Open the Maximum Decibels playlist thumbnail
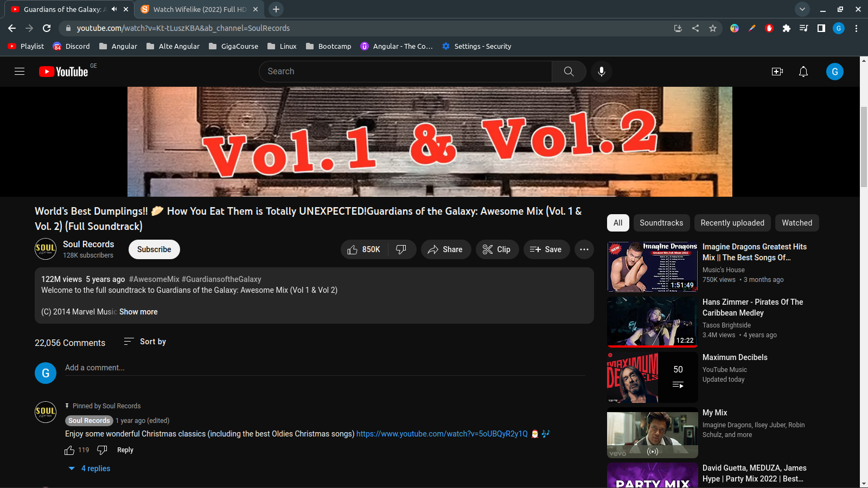Screen dimensions: 868x488 (x=653, y=377)
